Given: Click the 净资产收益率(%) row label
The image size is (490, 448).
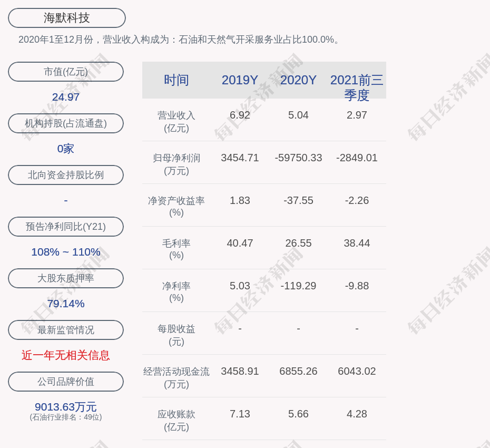Looking at the screenshot, I should point(177,206).
